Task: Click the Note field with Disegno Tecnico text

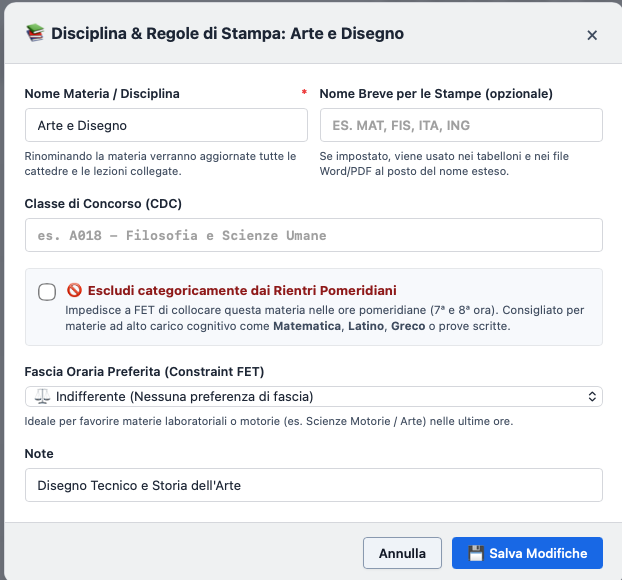Action: click(314, 485)
